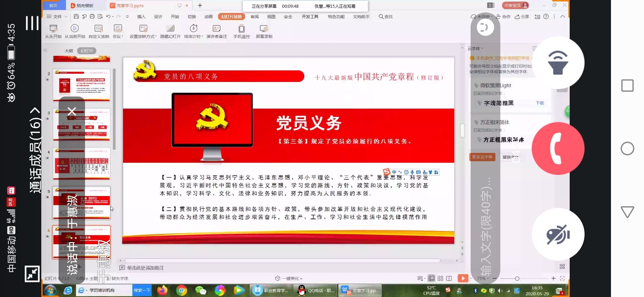Toggle the microphone mute button
Image resolution: width=644 pixels, height=297 pixels.
(x=558, y=234)
